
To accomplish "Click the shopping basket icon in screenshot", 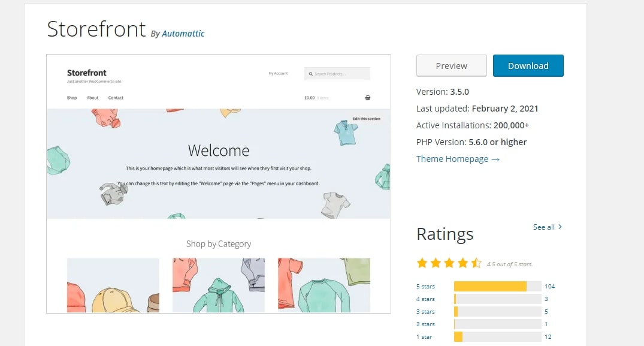I will [x=368, y=98].
